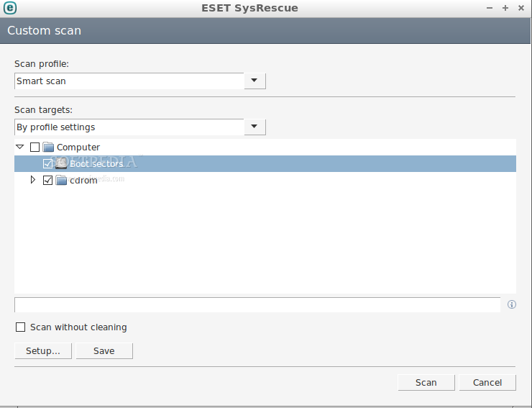532x408 pixels.
Task: Uncheck the cdrom checkbox
Action: (47, 180)
